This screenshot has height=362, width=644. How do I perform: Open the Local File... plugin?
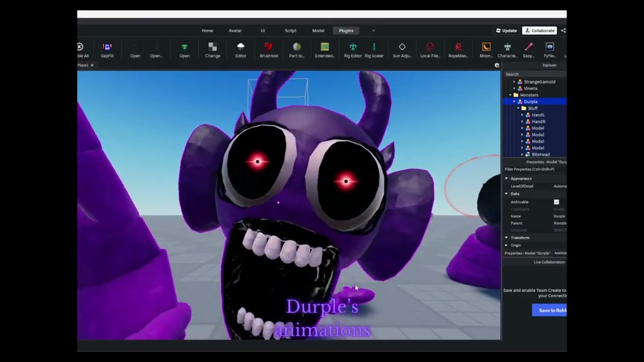tap(430, 50)
